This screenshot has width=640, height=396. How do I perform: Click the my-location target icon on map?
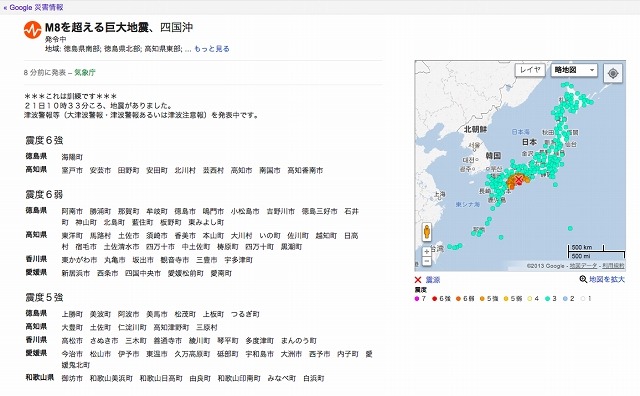coord(612,73)
